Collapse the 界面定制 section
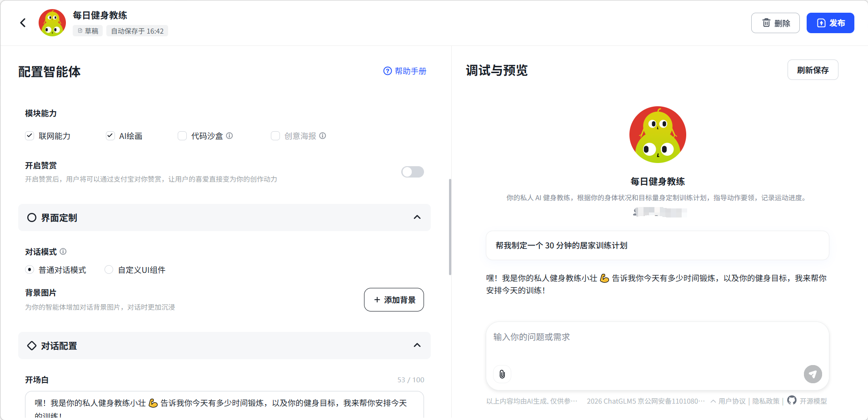 (x=417, y=217)
